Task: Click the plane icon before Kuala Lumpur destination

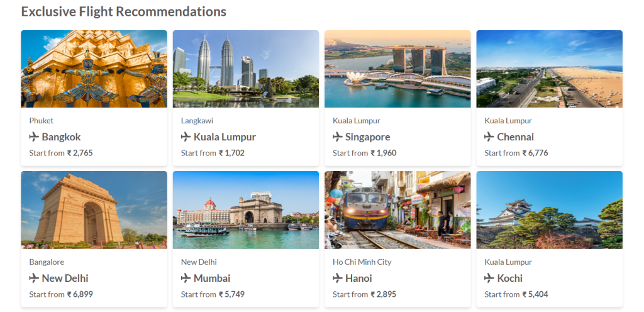Action: [186, 136]
